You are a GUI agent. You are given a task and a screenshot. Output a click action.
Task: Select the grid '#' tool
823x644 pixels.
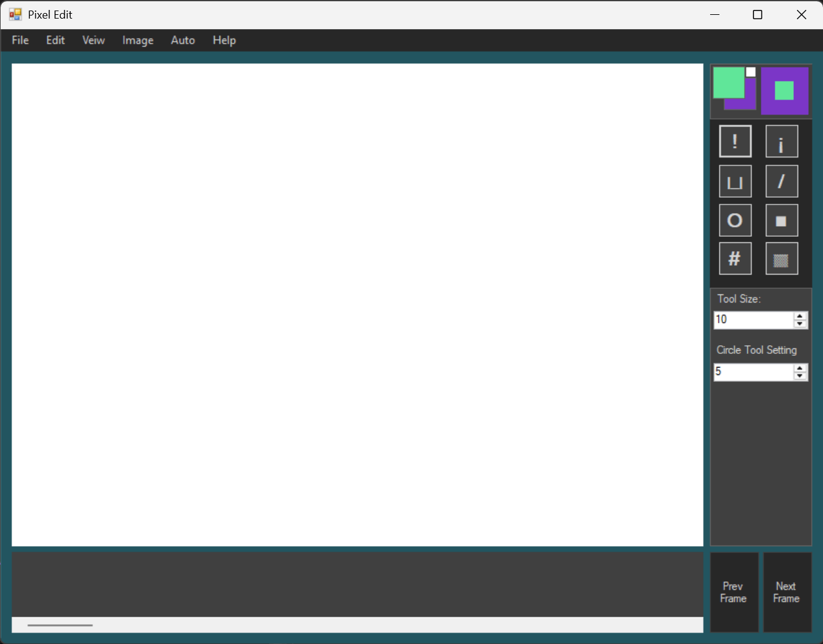point(735,258)
